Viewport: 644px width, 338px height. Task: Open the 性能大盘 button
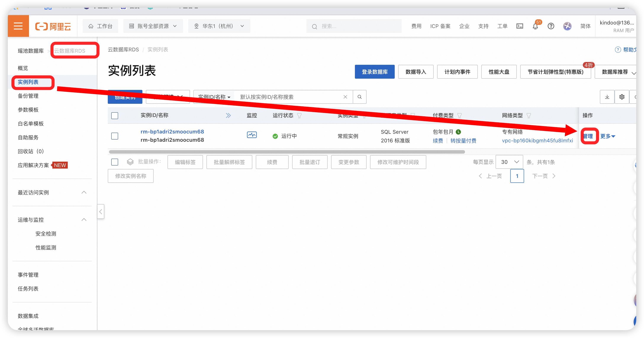click(499, 72)
